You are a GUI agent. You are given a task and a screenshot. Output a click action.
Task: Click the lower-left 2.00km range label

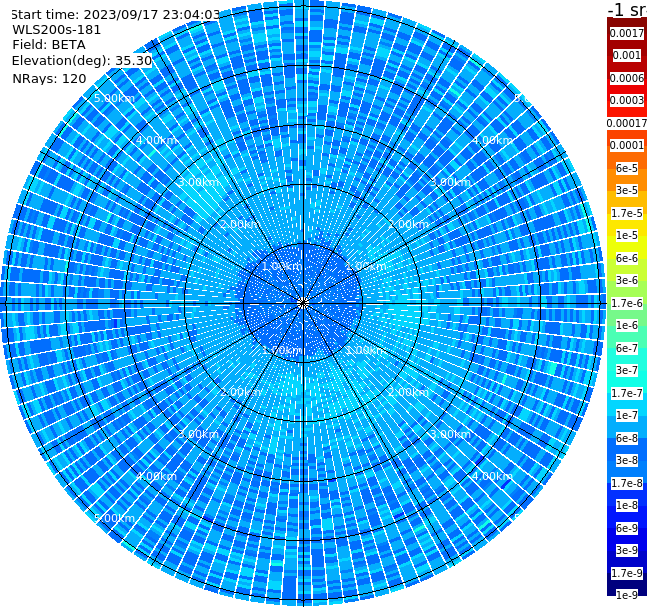(x=241, y=392)
